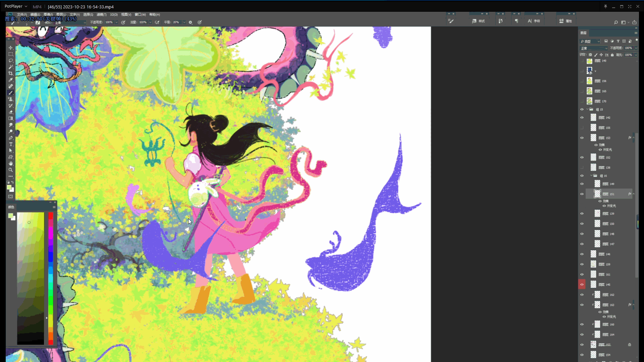The width and height of the screenshot is (644, 362).
Task: Show hidden layer 图层 155
Action: point(582,128)
